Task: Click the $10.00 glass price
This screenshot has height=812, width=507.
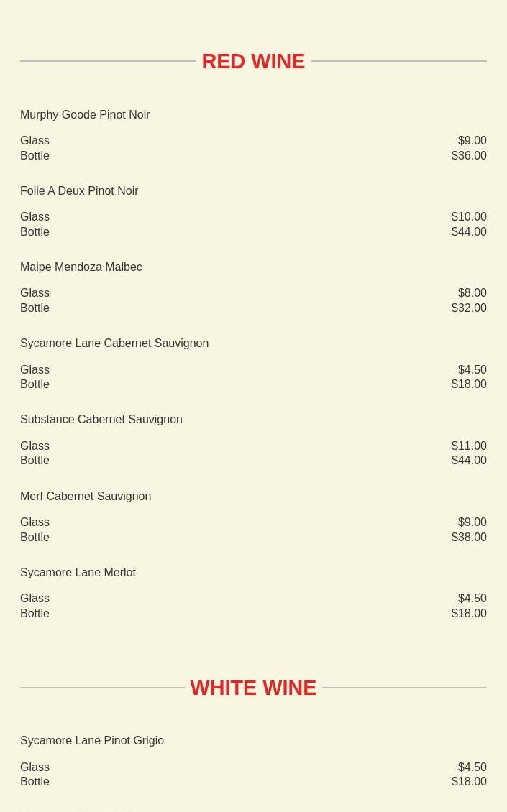Action: [x=469, y=217]
